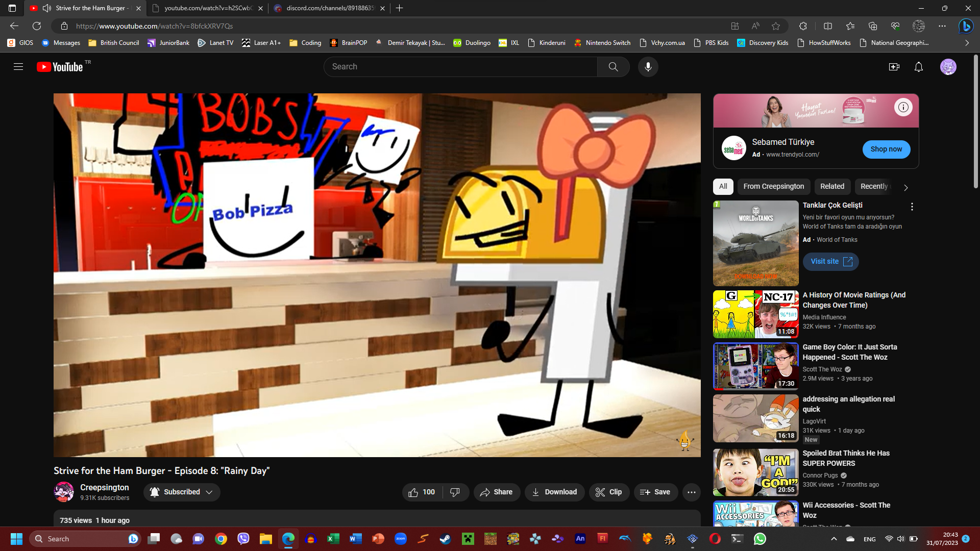Screen dimensions: 980x551
Task: Open browser Settings and more ellipsis
Action: coord(942,26)
